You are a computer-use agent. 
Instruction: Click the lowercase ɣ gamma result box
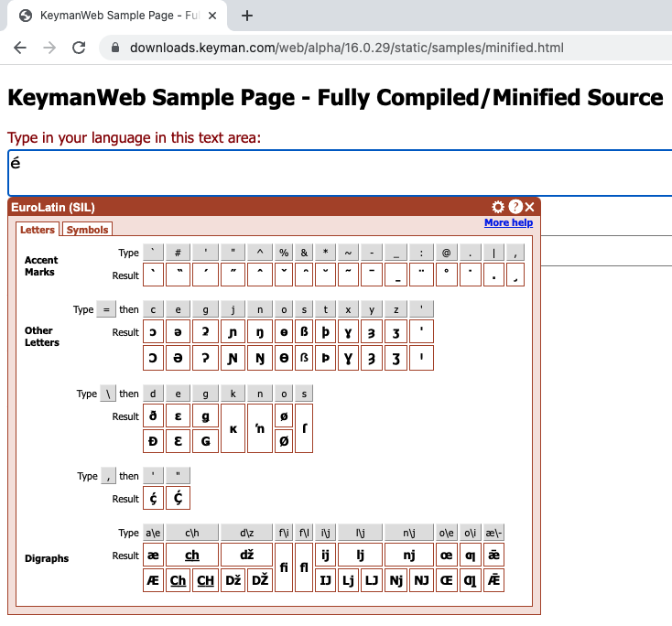pos(348,331)
